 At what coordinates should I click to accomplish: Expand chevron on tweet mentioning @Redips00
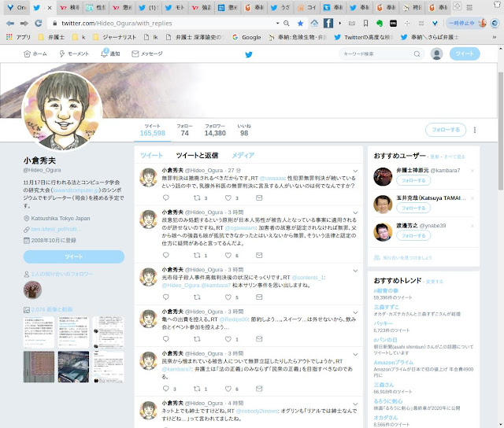pos(355,312)
